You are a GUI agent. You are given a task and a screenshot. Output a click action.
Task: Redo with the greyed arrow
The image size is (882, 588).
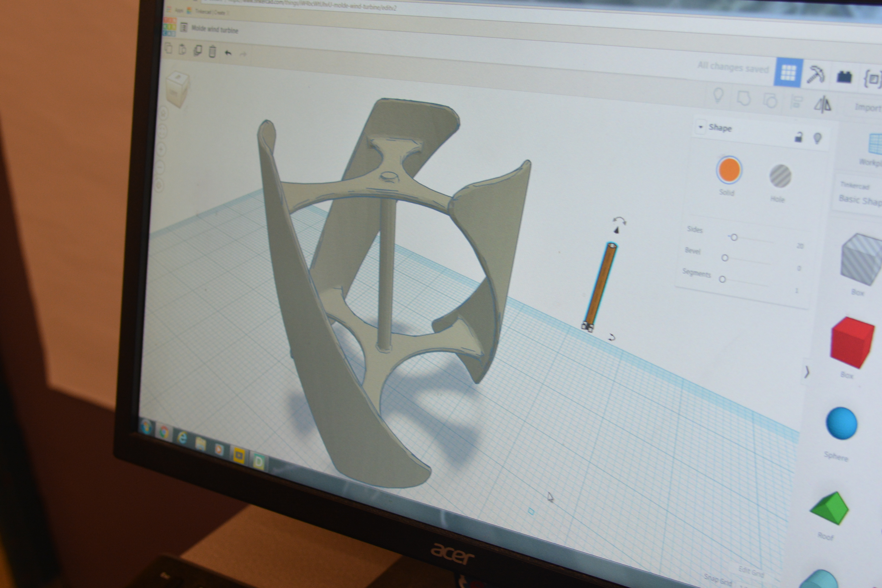[243, 54]
